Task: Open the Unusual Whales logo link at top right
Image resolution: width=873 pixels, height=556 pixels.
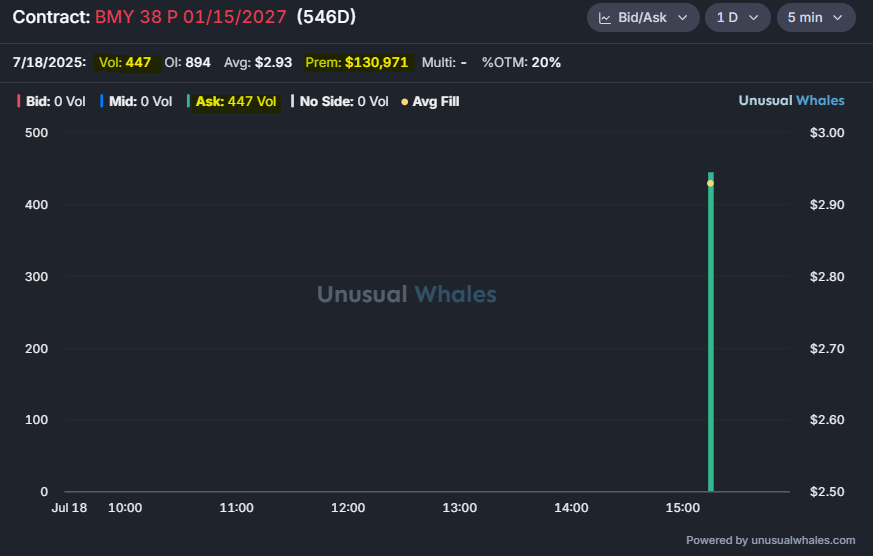Action: 791,100
